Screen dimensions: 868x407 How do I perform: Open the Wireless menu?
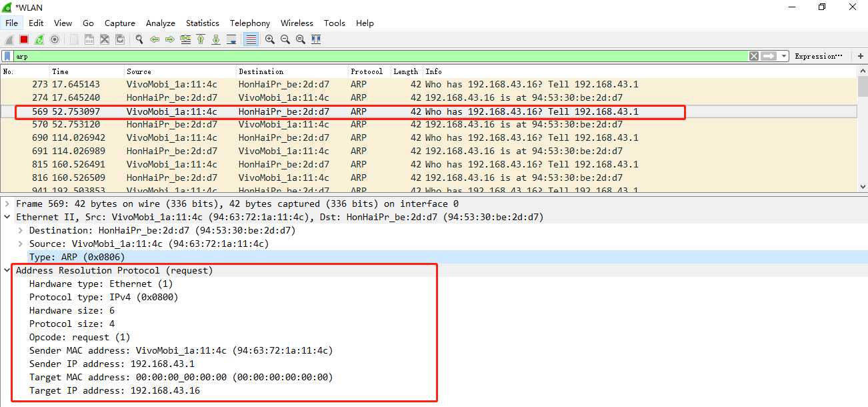coord(297,23)
